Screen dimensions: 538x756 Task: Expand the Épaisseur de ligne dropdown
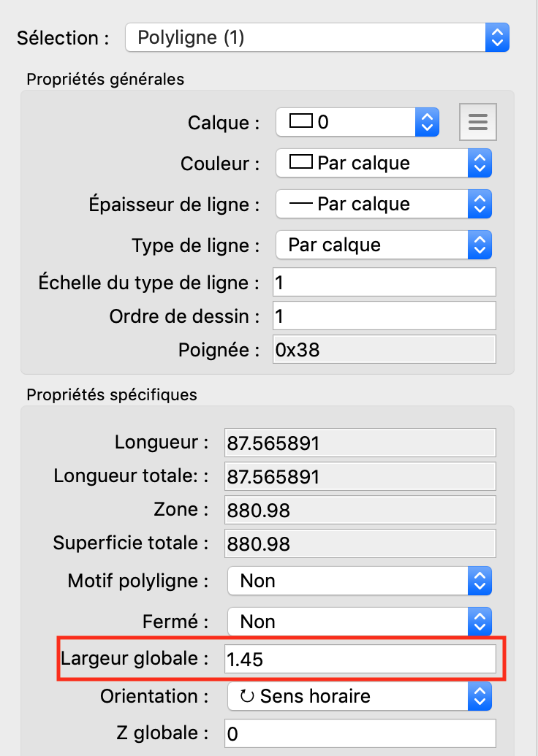(383, 204)
